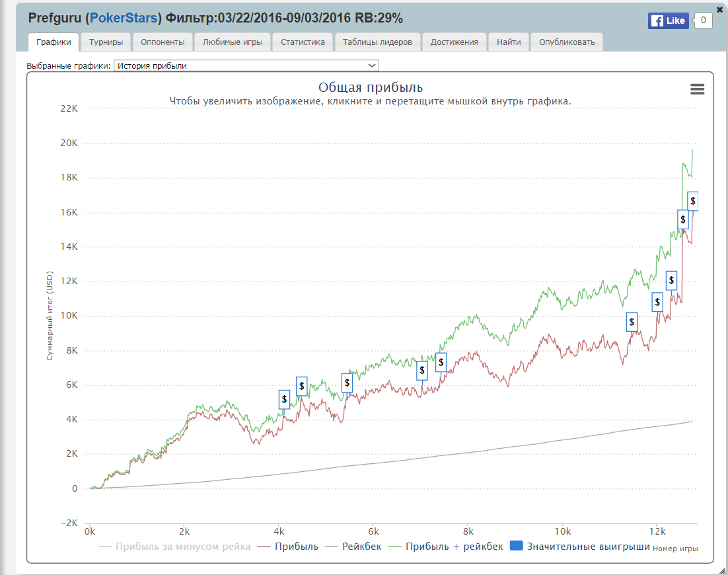
Task: Click the Facebook Like button
Action: tap(668, 20)
